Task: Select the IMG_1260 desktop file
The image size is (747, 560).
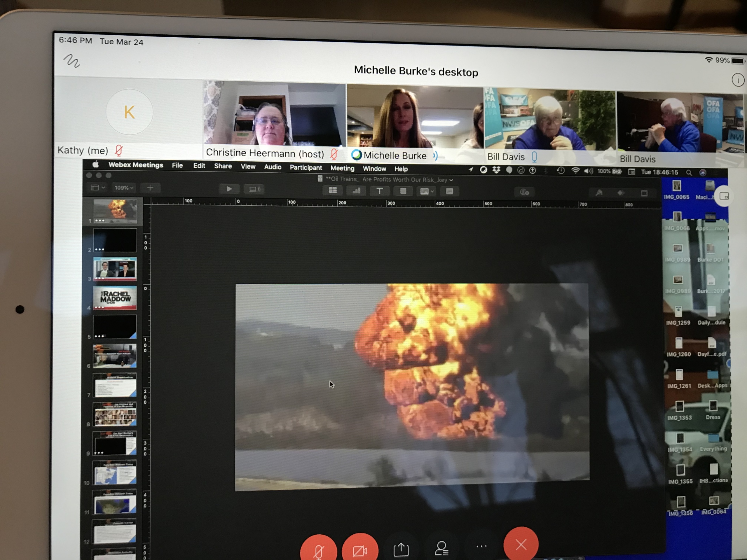Action: click(x=678, y=347)
